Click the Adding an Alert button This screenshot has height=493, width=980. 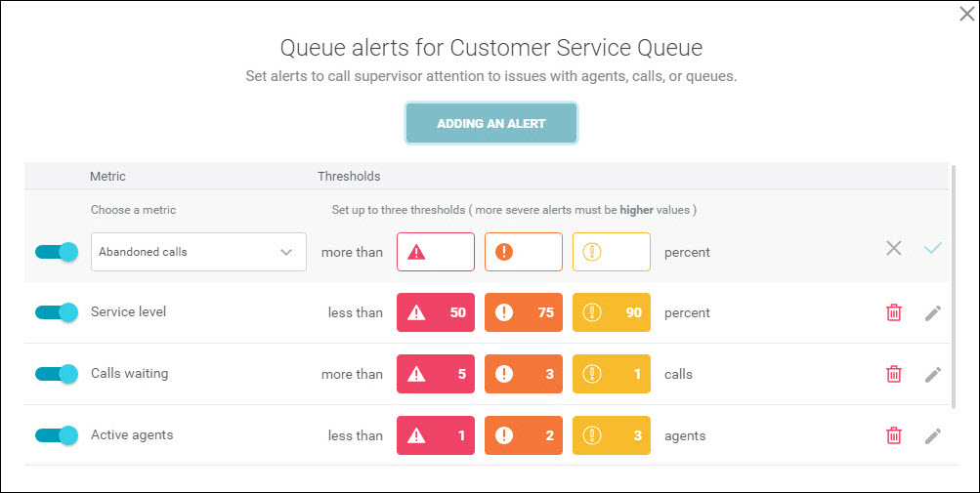[491, 124]
